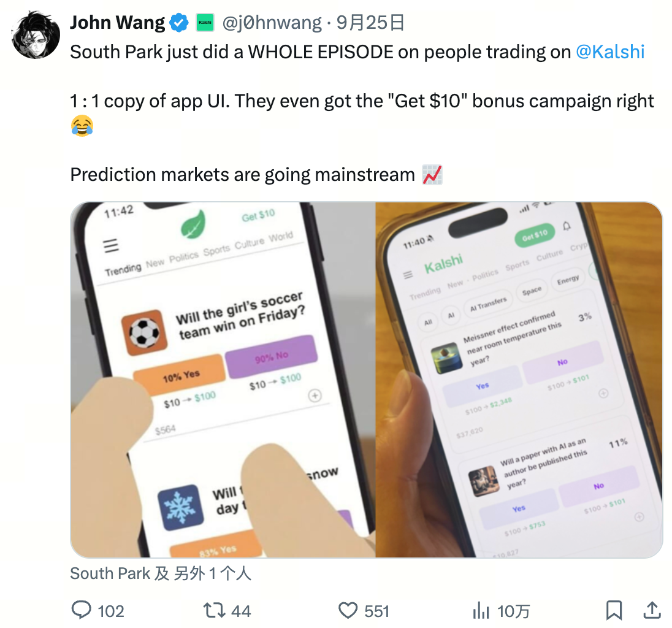Retweet the post using the repost icon
672x628 pixels.
pyautogui.click(x=214, y=610)
